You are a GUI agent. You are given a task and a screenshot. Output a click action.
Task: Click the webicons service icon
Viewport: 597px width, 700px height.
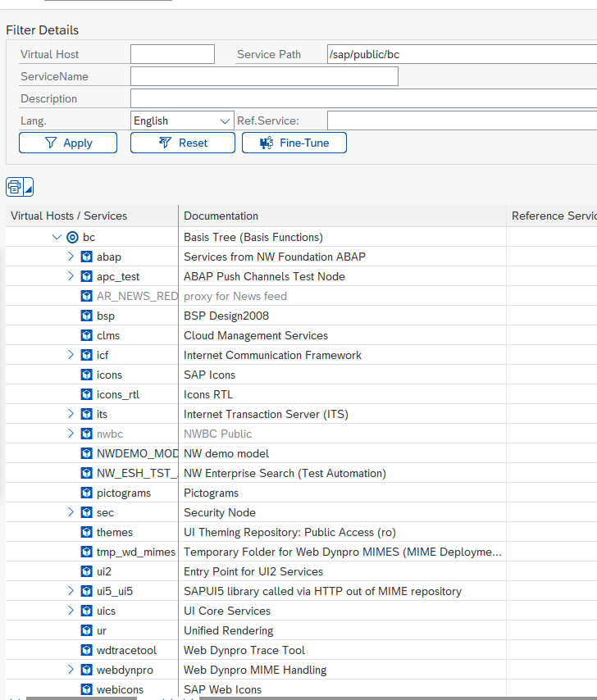87,689
